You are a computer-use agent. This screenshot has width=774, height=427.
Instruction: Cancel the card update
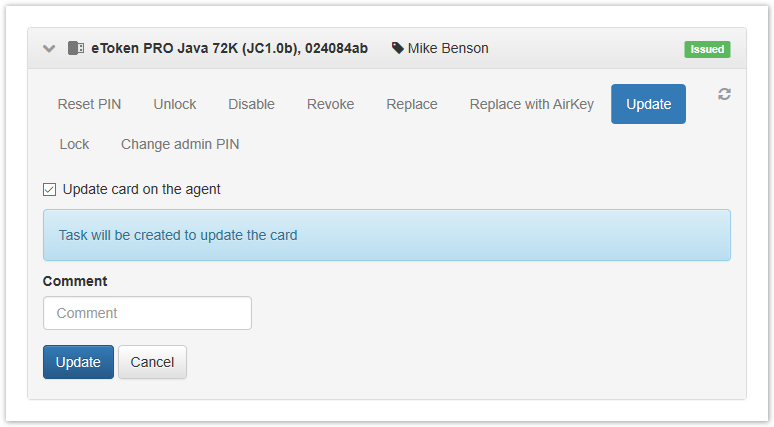pyautogui.click(x=152, y=362)
